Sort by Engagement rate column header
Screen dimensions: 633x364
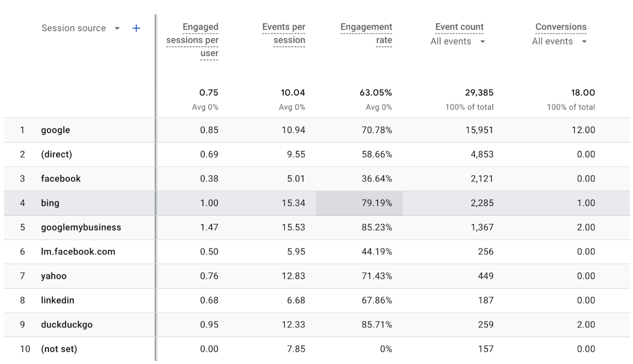point(366,33)
